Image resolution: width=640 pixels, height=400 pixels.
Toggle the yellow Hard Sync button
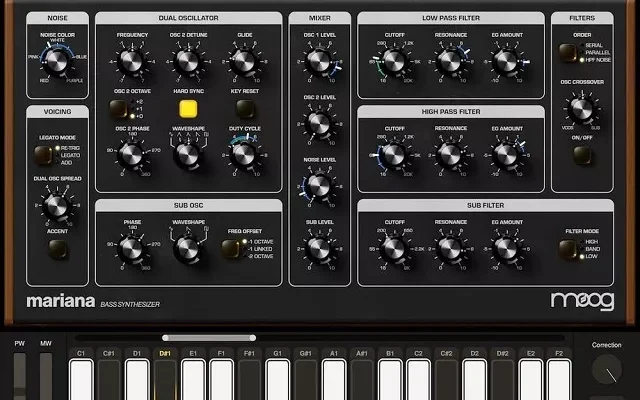click(x=187, y=108)
